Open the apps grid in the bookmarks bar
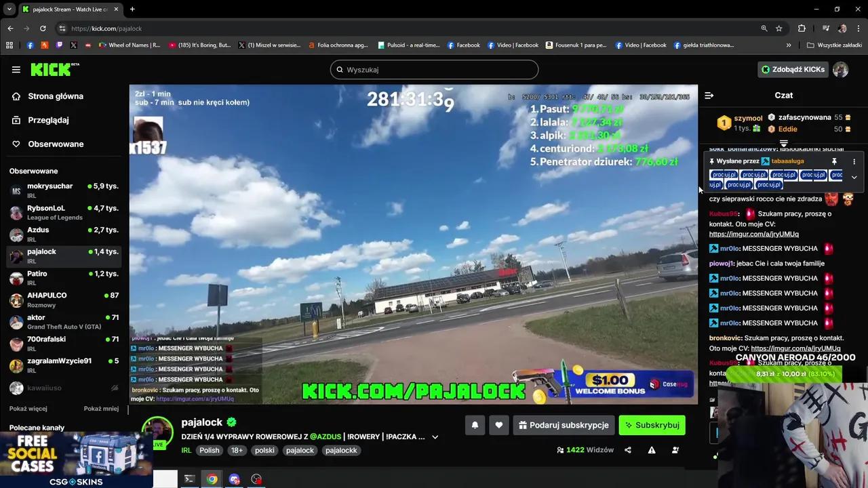The height and width of the screenshot is (488, 868). [9, 45]
